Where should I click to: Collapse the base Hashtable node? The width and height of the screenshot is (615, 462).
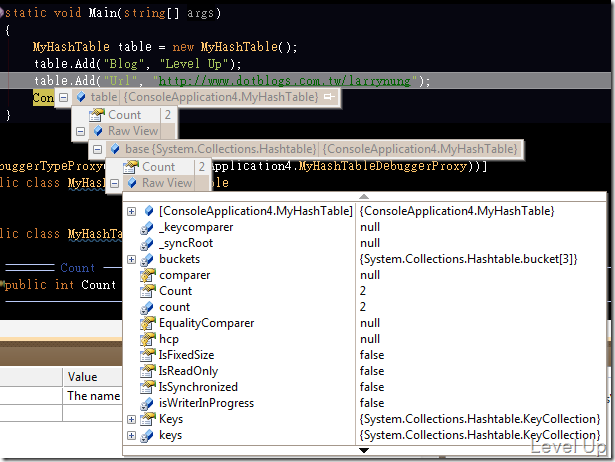click(97, 149)
